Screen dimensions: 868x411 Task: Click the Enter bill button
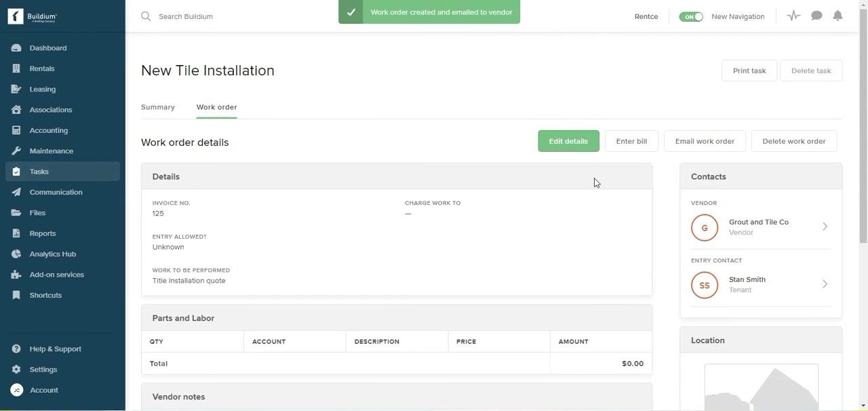[x=631, y=141]
